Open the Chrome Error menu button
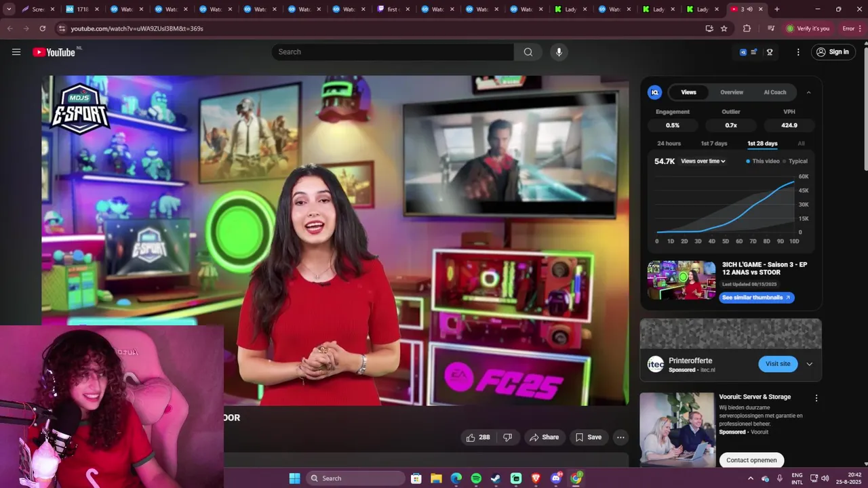This screenshot has width=868, height=488. pos(852,28)
